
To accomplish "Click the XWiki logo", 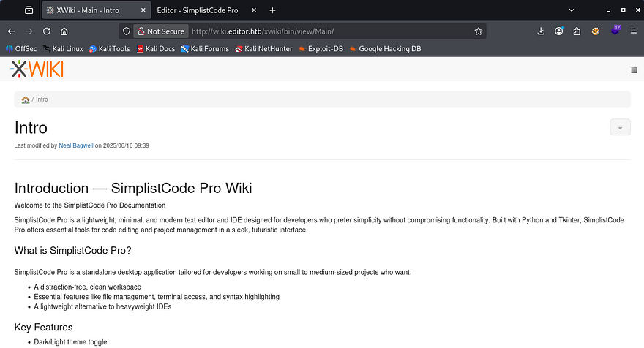I will (37, 69).
